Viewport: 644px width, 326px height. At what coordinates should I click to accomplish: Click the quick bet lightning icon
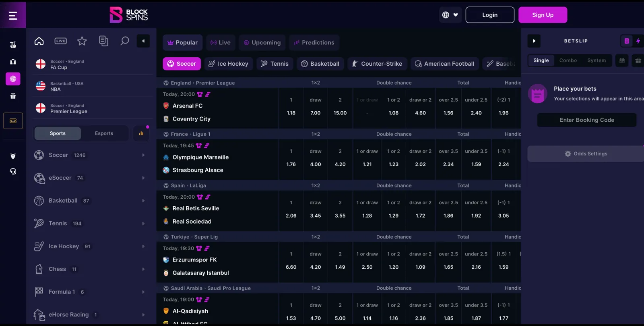638,41
